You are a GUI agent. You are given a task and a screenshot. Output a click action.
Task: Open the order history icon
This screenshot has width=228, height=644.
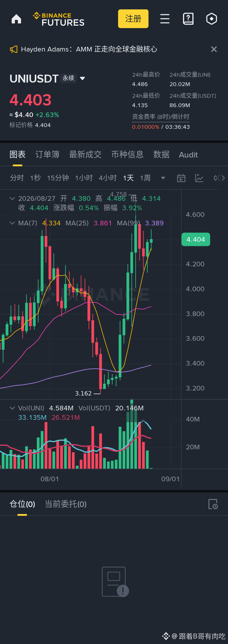(213, 504)
